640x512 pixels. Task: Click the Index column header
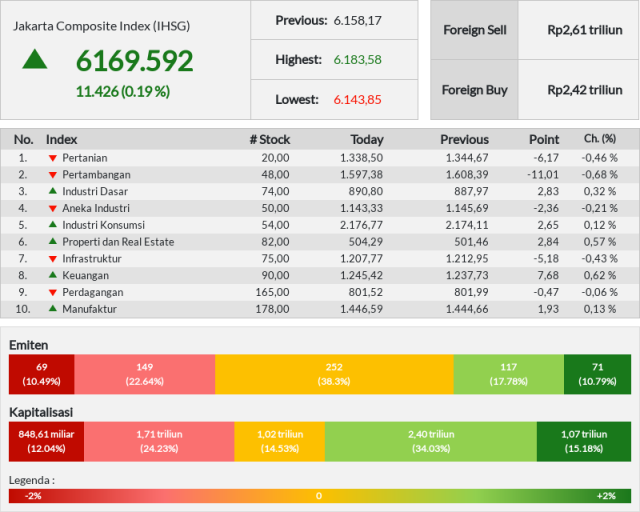(62, 140)
